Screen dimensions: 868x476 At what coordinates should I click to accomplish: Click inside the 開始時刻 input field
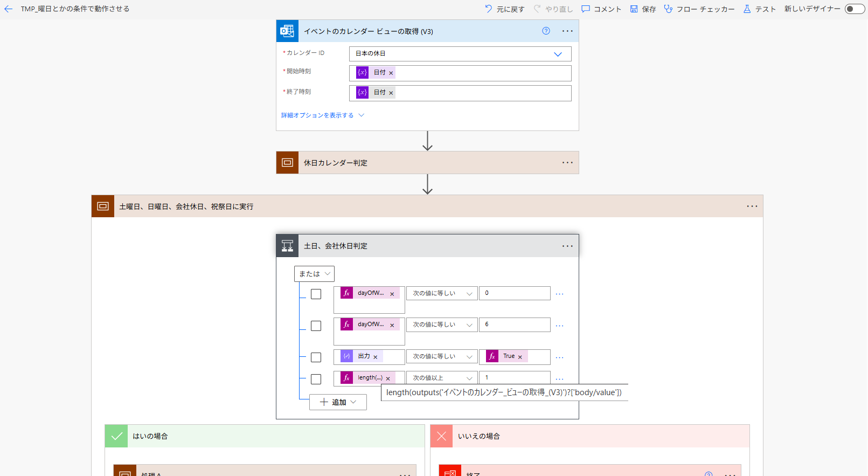460,73
